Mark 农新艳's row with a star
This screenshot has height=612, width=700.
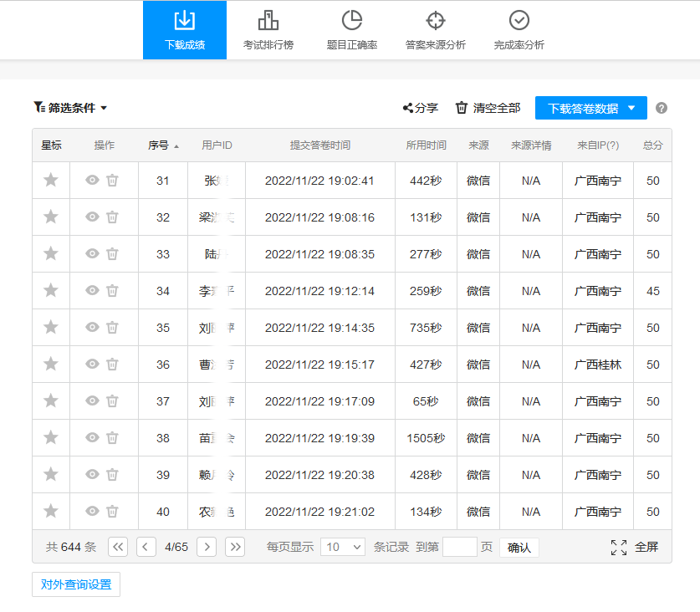[50, 511]
